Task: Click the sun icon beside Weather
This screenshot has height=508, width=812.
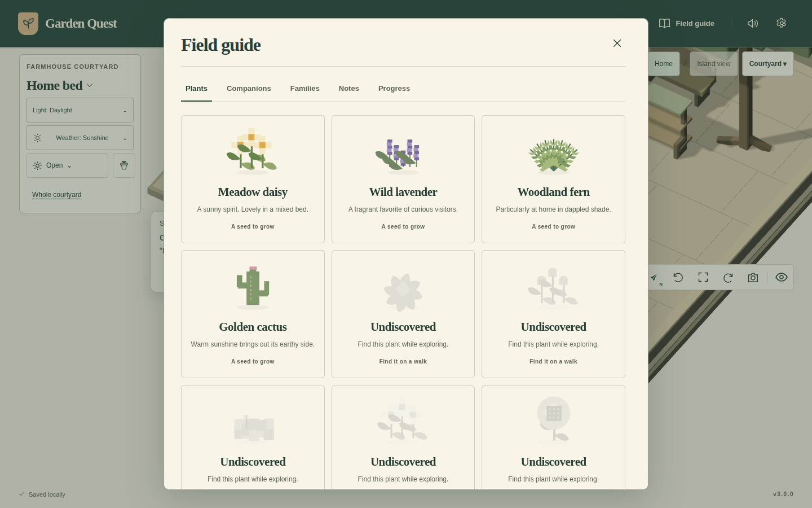Action: point(37,138)
